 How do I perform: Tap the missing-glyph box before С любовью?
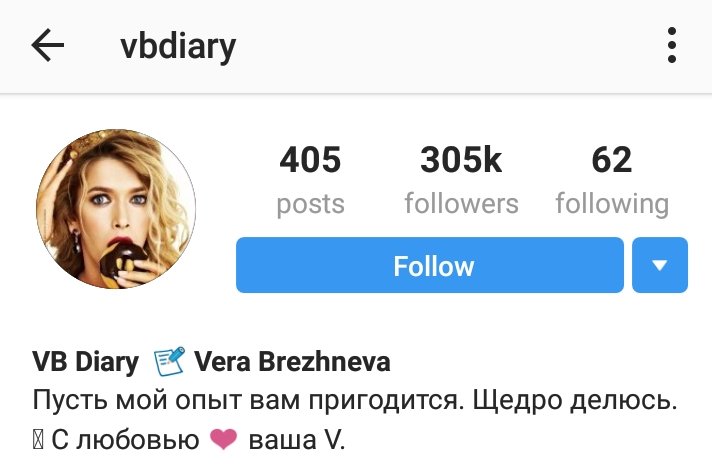(x=38, y=439)
